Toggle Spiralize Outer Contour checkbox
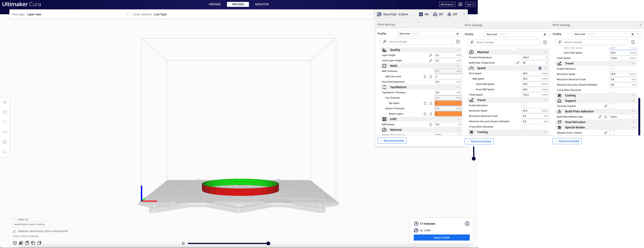The width and height of the screenshot is (644, 248). point(612,133)
